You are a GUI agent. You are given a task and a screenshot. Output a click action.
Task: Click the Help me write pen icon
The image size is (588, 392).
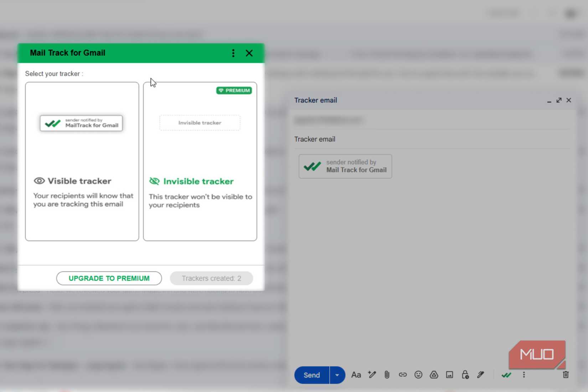372,375
